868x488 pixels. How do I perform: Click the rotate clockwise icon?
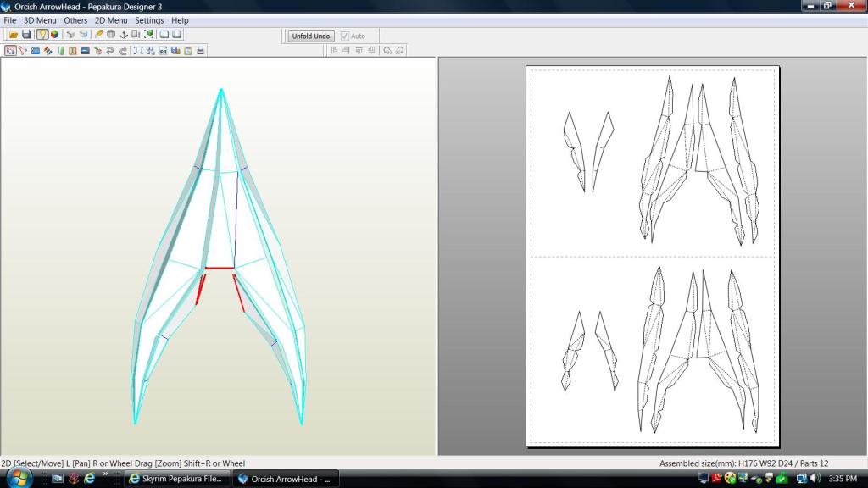click(400, 50)
